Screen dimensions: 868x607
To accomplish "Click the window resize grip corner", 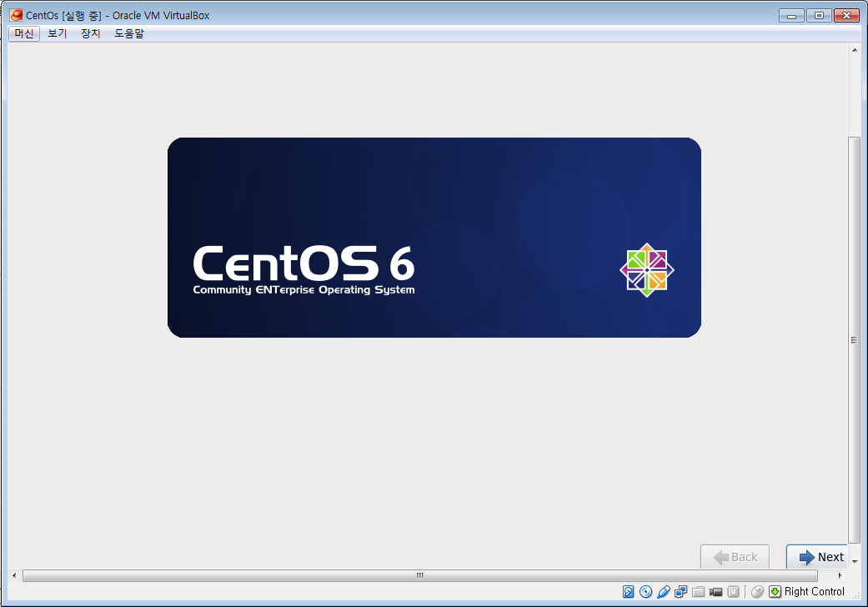I will pos(855,594).
